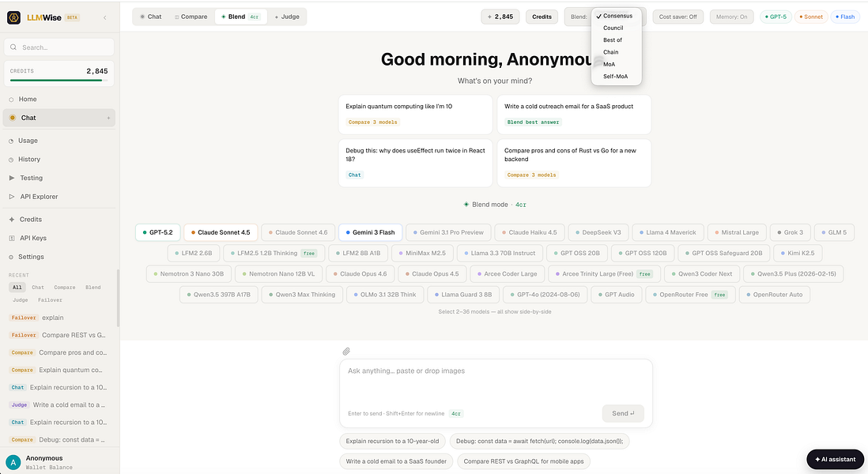Focus the Search input field

tap(58, 47)
